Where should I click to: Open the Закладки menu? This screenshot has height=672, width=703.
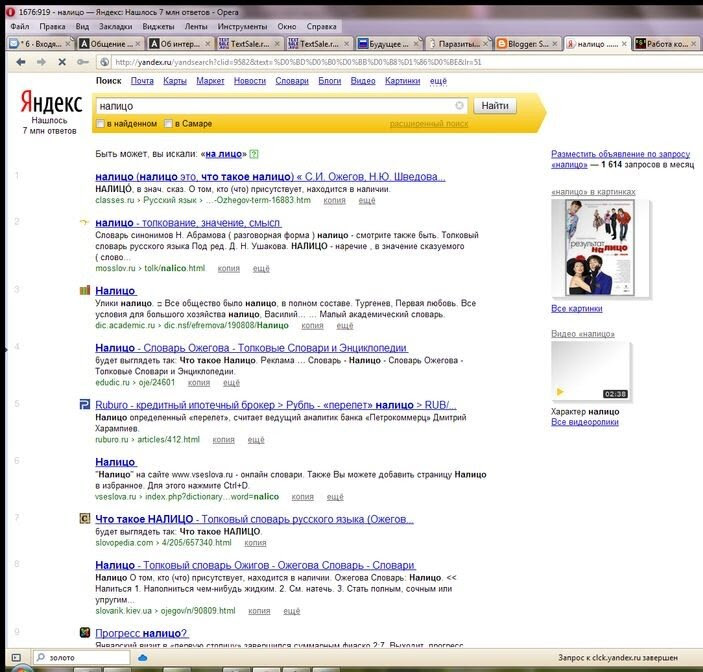click(x=115, y=26)
